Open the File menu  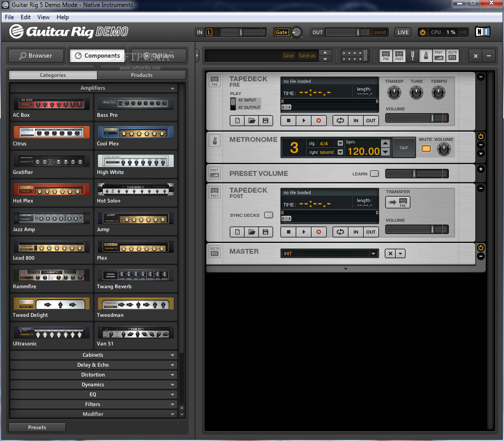point(9,17)
